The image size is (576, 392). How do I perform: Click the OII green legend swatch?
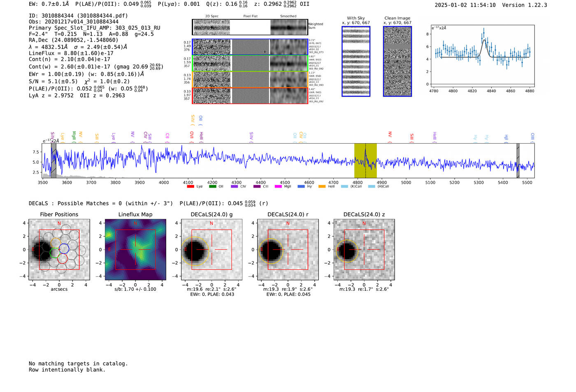tap(213, 186)
